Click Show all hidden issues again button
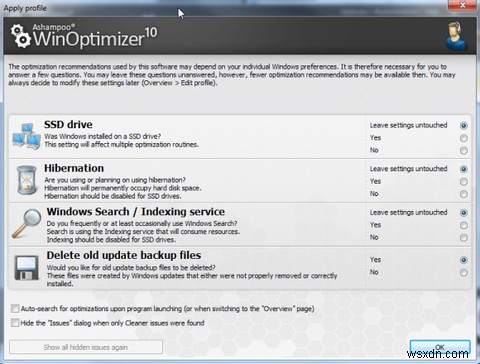This screenshot has width=480, height=364. point(86,347)
